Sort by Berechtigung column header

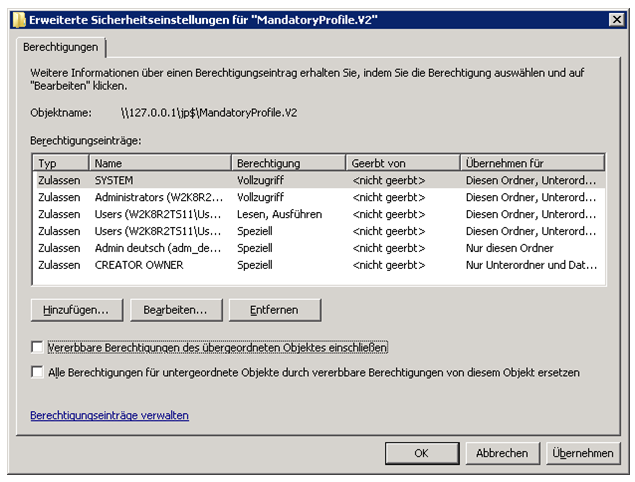coord(288,163)
